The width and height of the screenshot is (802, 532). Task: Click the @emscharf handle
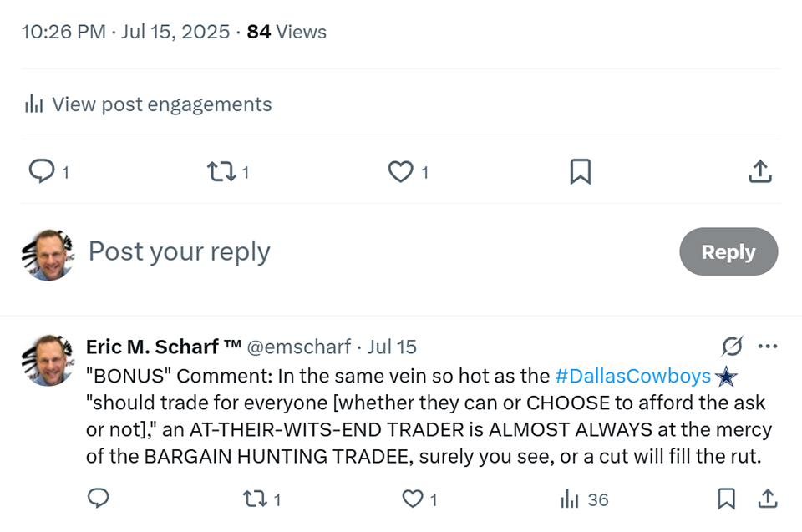click(x=298, y=347)
